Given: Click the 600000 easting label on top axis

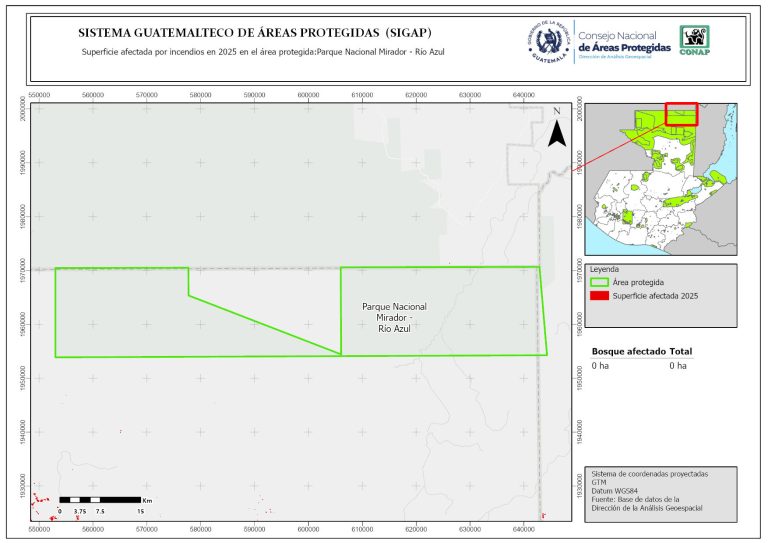Looking at the screenshot, I should tap(309, 95).
